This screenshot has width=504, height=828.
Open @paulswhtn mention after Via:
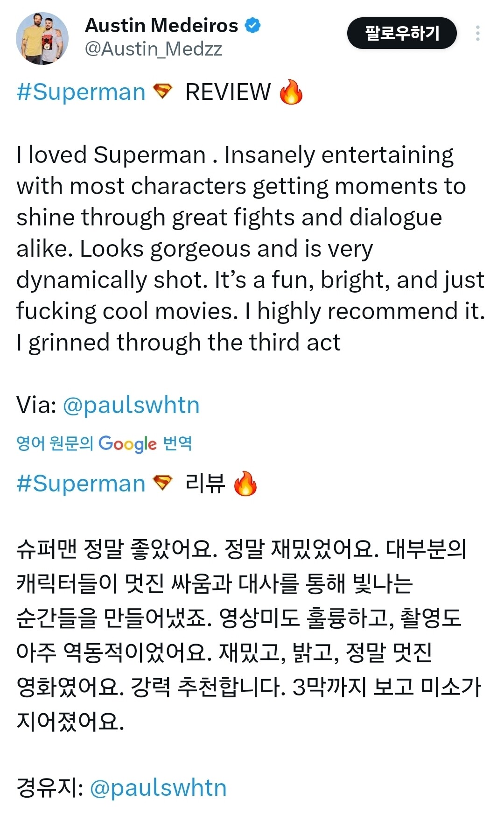point(131,405)
